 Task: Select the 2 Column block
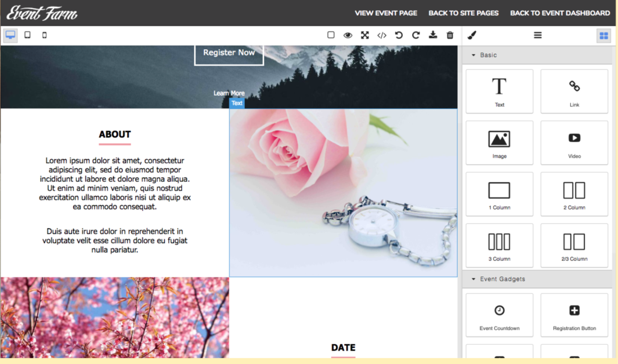coord(574,194)
